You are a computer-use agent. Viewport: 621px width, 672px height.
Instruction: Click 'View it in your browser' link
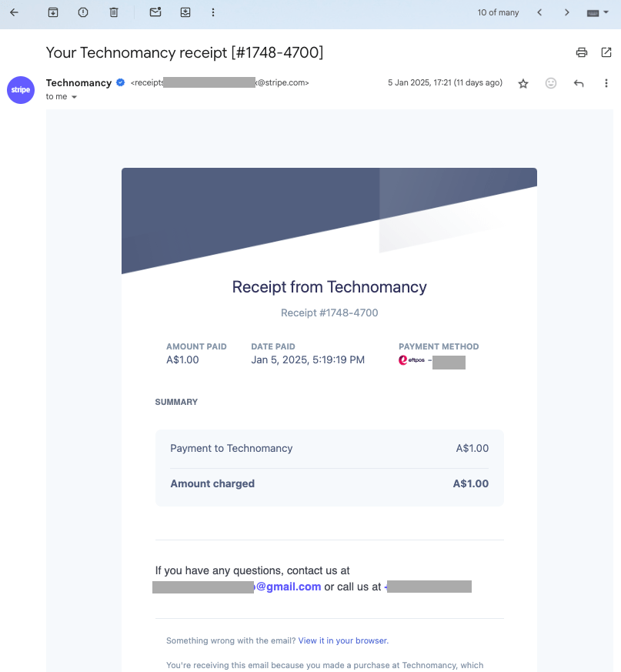(343, 640)
